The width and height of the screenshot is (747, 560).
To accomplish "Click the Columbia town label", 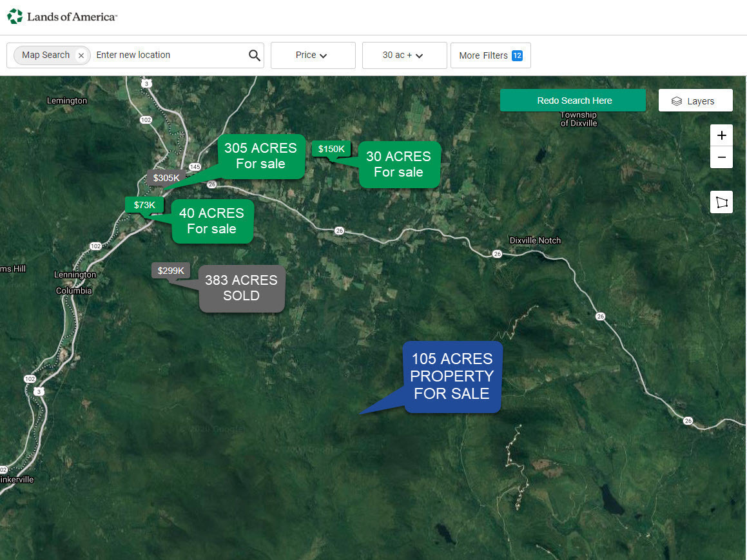I will 74,291.
